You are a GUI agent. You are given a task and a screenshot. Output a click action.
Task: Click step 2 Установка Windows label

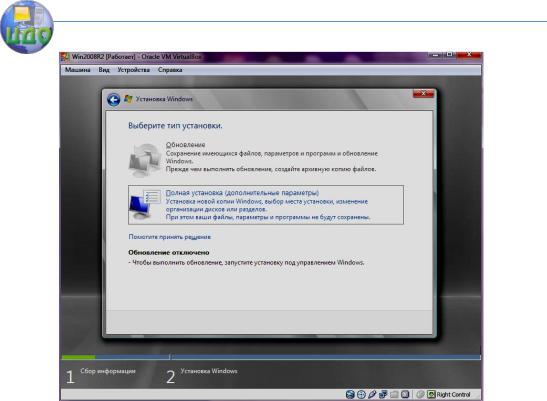[x=209, y=371]
